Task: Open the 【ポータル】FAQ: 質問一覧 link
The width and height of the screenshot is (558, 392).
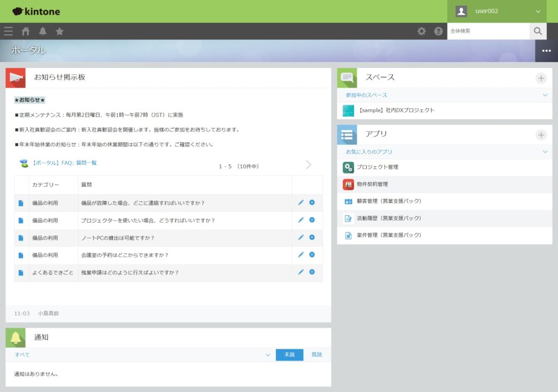Action: (x=64, y=163)
